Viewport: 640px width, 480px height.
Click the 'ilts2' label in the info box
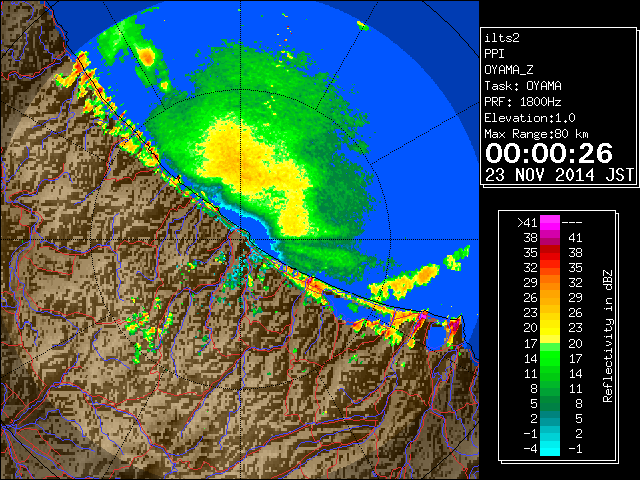pyautogui.click(x=502, y=38)
